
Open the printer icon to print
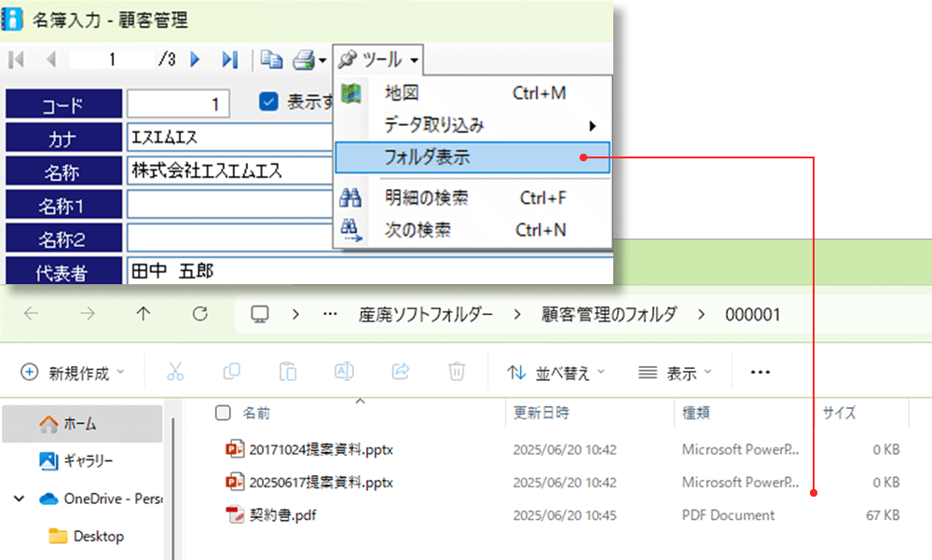click(x=303, y=58)
